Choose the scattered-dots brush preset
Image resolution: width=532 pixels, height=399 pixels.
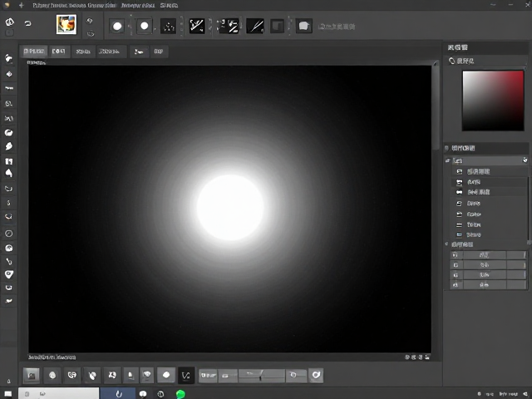pos(169,26)
